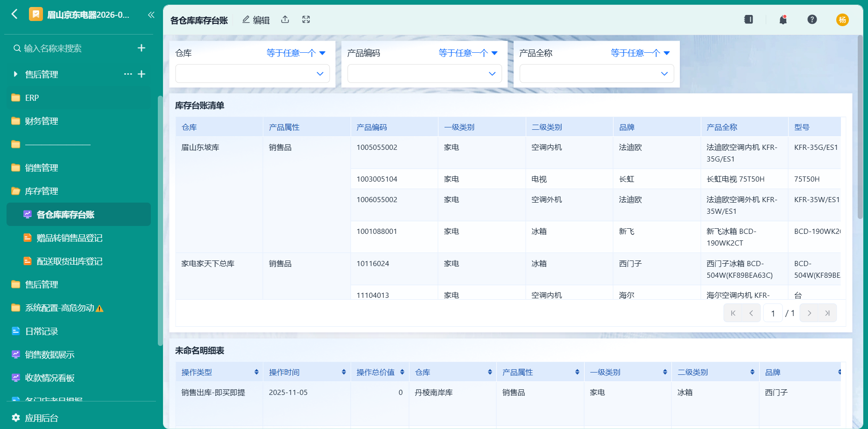The image size is (868, 429).
Task: Click the dashboard icon of 各仓库库存台账
Action: (x=28, y=214)
